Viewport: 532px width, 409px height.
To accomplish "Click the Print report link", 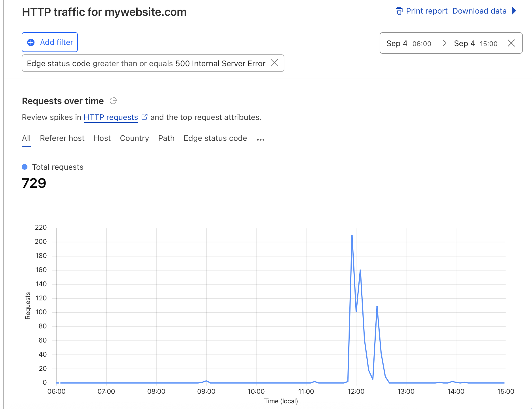I will (x=427, y=11).
